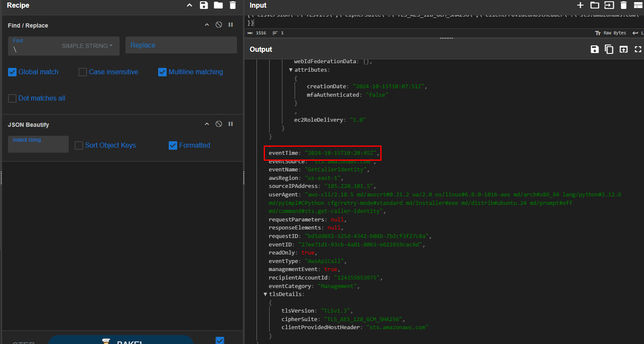This screenshot has height=344, width=644.
Task: Copy output to the clipboard
Action: [x=609, y=49]
